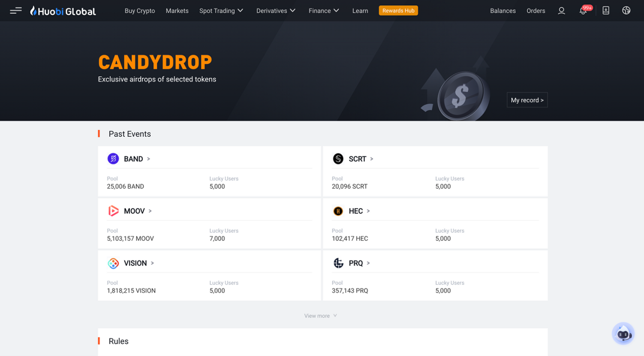
Task: Click the arrow next to BAND
Action: (148, 159)
